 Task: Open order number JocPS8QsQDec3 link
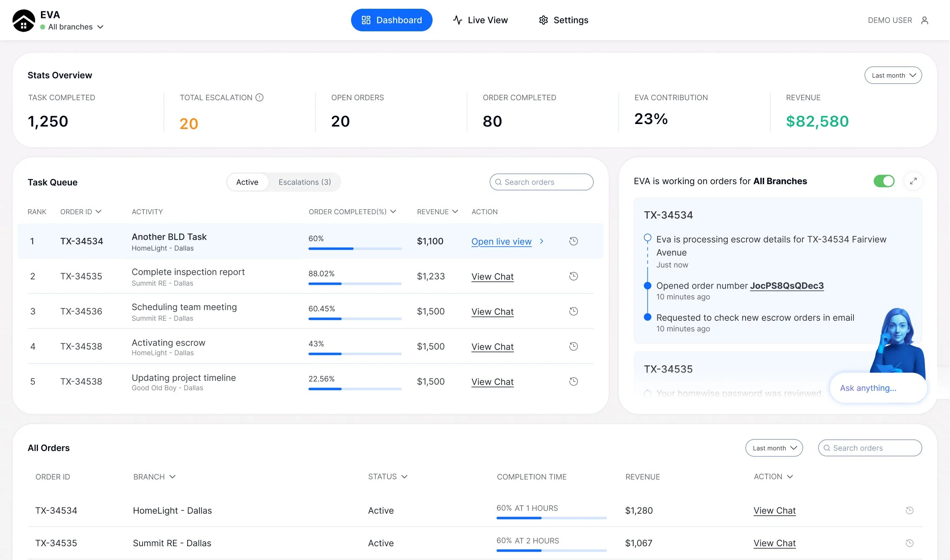click(787, 286)
